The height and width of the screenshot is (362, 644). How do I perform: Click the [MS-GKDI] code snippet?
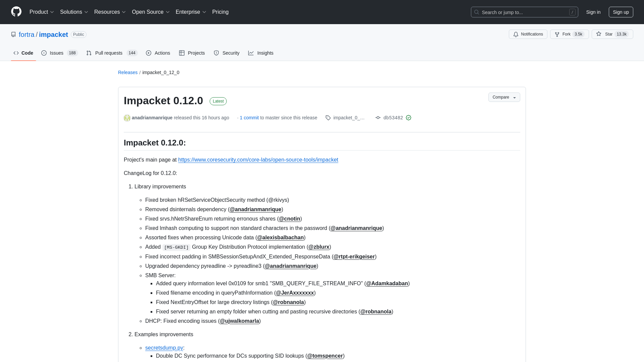(176, 247)
